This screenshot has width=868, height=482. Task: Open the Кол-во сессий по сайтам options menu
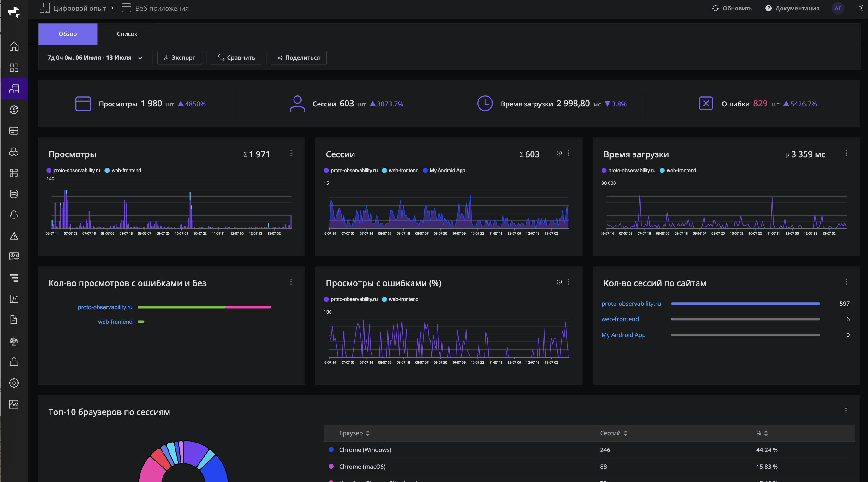[846, 282]
